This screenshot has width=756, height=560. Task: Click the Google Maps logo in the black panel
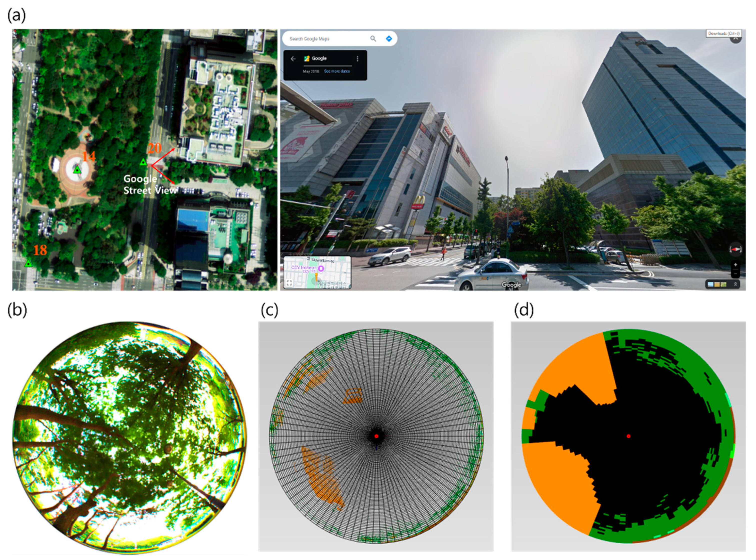tap(307, 58)
